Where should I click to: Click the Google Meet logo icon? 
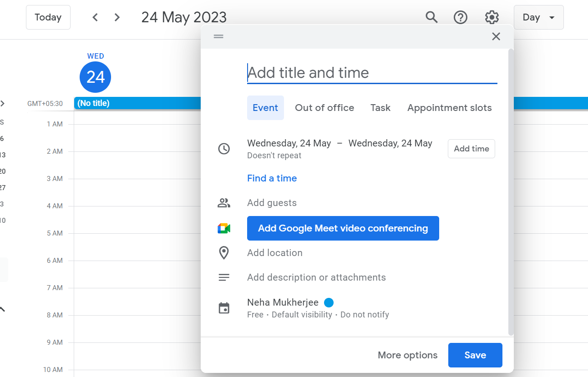[224, 228]
